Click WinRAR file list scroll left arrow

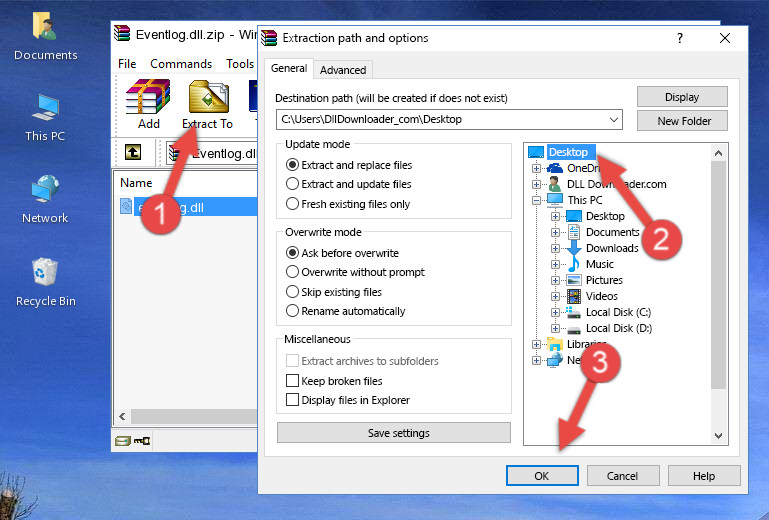122,416
